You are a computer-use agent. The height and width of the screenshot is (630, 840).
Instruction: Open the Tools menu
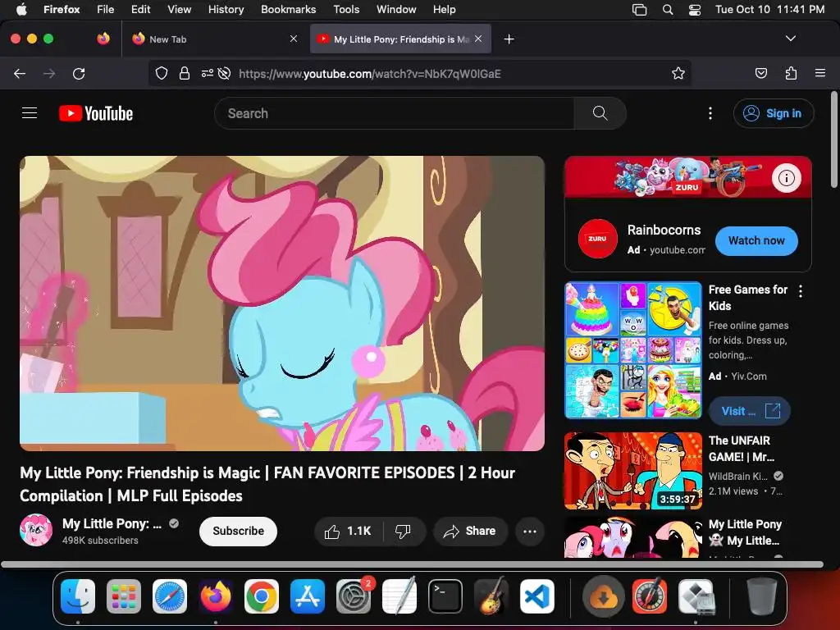(346, 10)
